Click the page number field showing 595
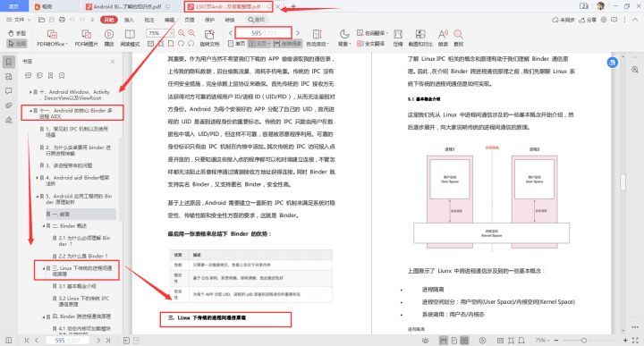Screen dimensions: 644x346 click(x=263, y=33)
